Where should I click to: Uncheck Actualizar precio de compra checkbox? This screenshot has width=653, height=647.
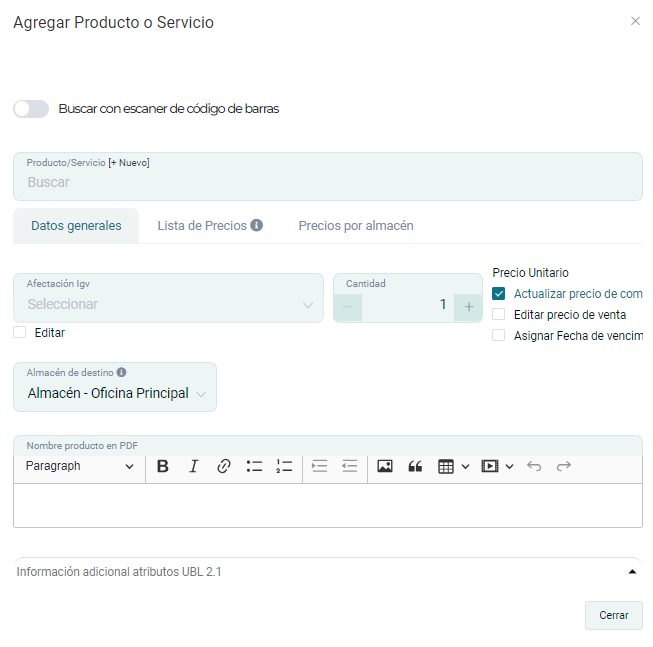tap(499, 294)
